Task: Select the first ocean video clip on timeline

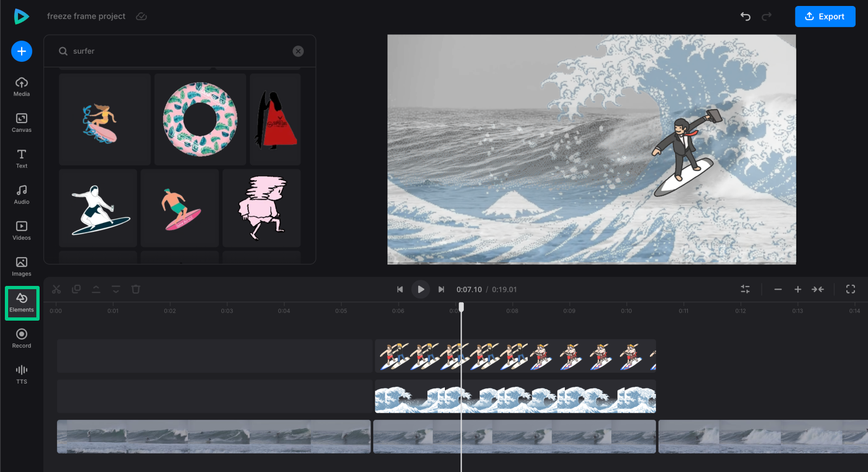Action: [x=214, y=436]
